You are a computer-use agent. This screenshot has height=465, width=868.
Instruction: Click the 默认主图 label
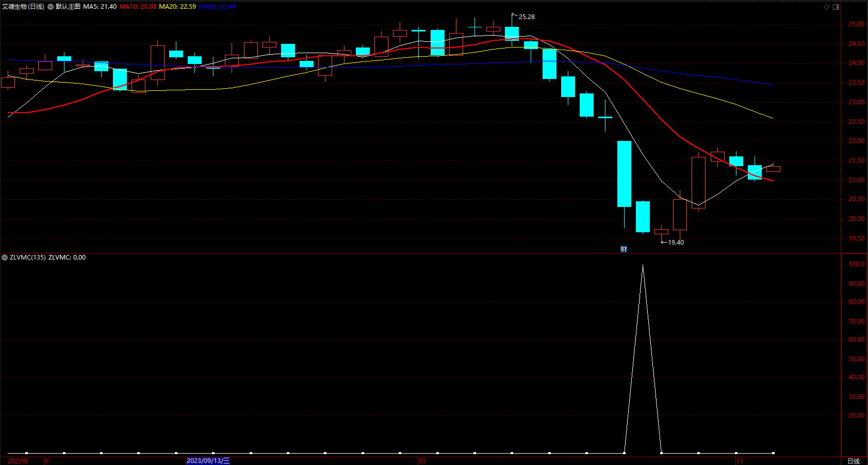coord(68,7)
